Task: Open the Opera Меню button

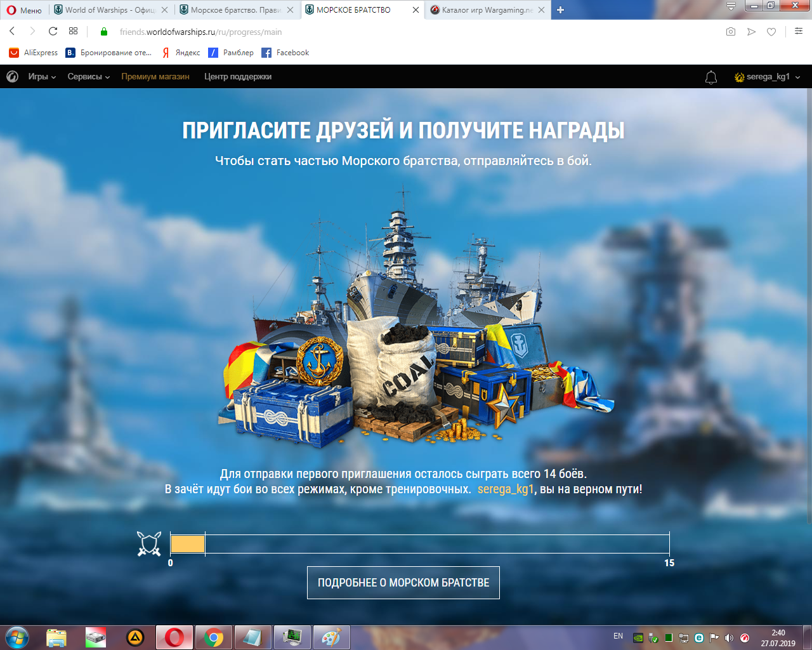Action: tap(23, 10)
